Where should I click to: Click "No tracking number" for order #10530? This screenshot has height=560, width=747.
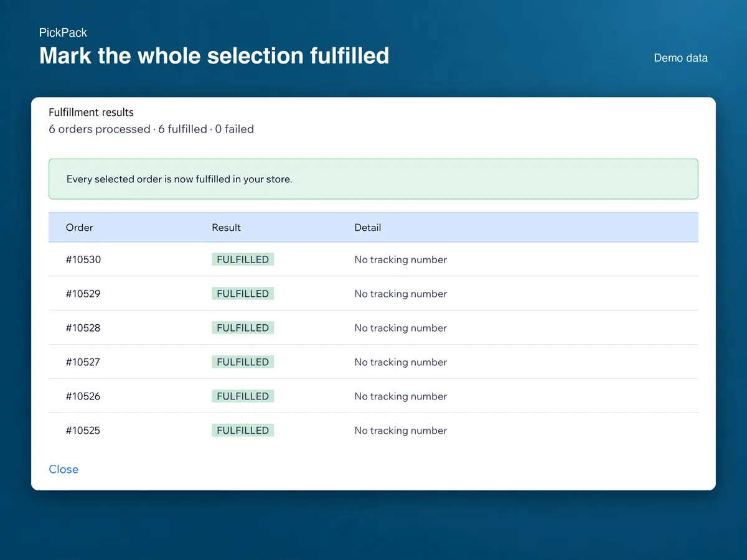coord(401,259)
